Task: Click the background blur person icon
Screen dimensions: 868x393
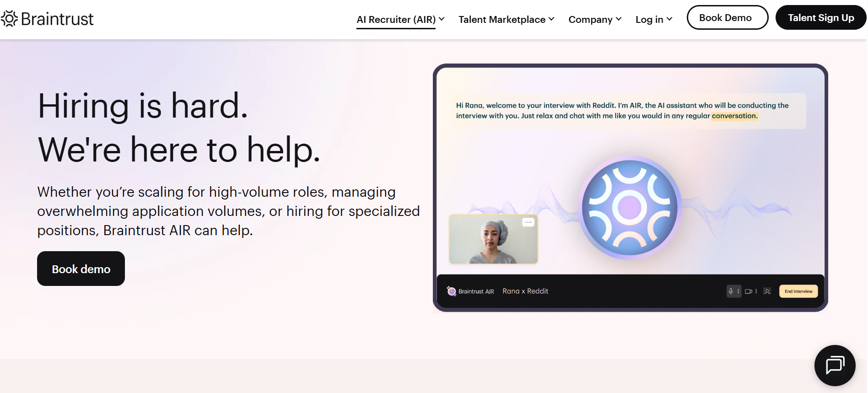Action: click(x=767, y=291)
